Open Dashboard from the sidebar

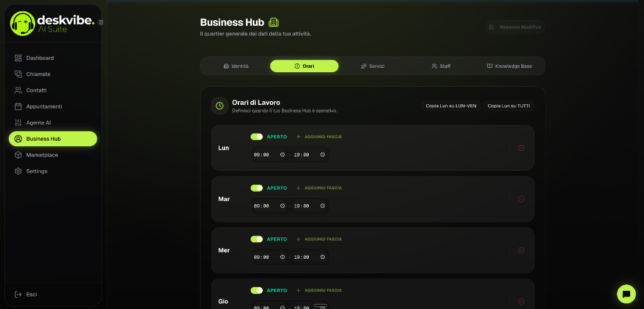pyautogui.click(x=53, y=58)
